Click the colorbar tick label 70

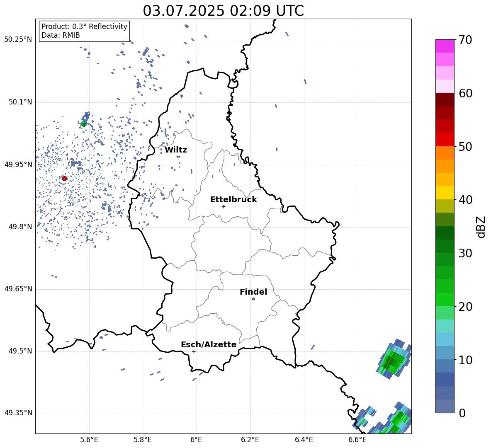point(465,40)
